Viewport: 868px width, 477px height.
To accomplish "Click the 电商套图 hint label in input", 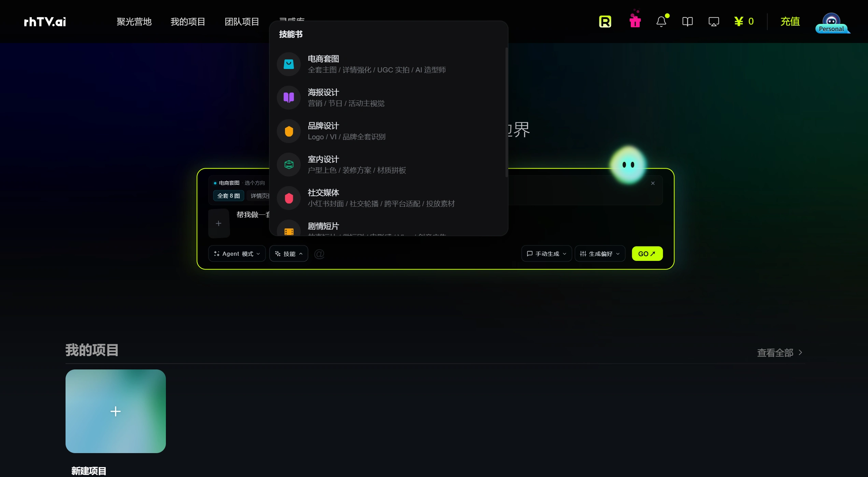I will click(229, 183).
